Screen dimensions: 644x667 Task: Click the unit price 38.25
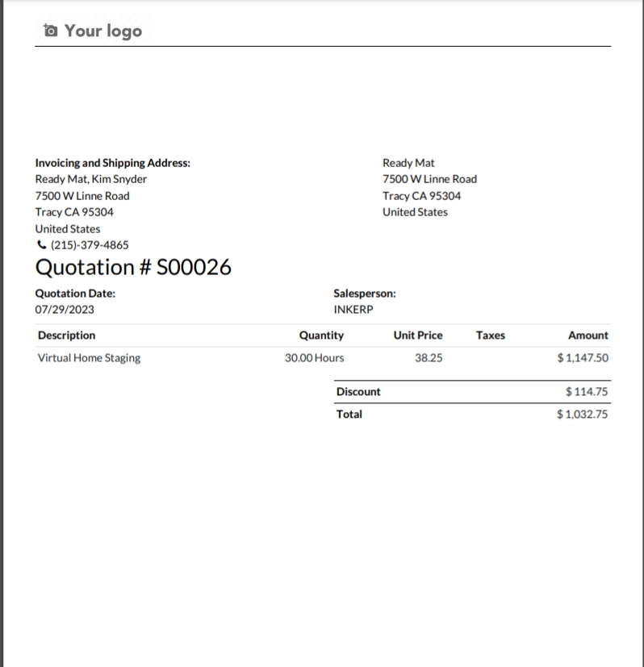click(x=429, y=358)
